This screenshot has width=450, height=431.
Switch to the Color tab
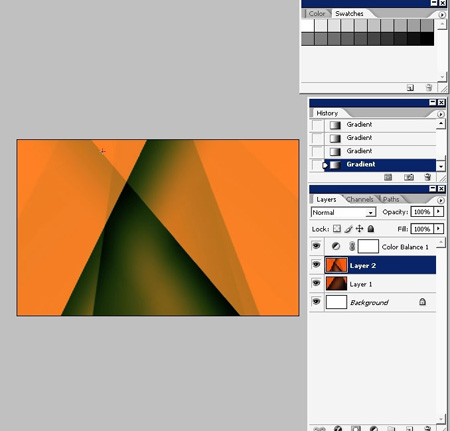[316, 14]
